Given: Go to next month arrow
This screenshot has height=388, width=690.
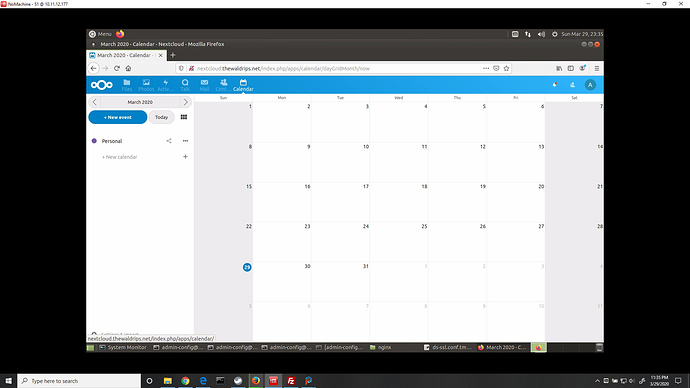Looking at the screenshot, I should [186, 102].
